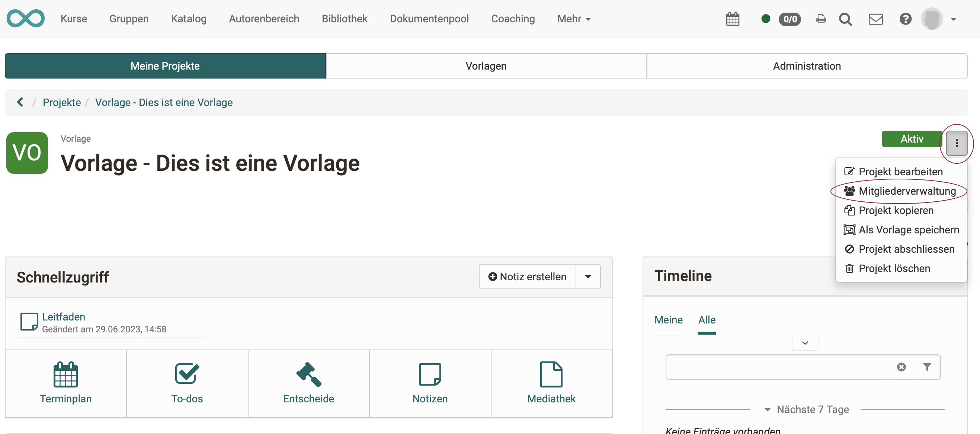Expand the Mehr navigation dropdown
Viewport: 980px width, 434px height.
click(x=574, y=19)
